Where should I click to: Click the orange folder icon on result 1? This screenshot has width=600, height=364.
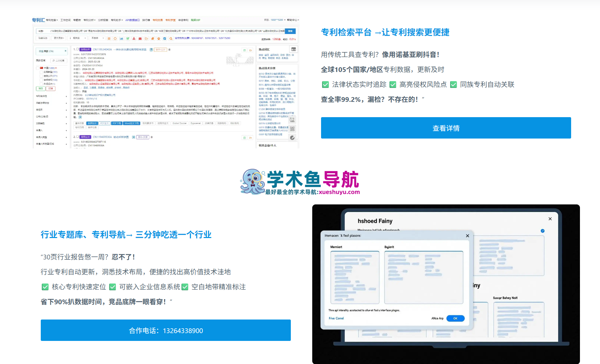250,50
